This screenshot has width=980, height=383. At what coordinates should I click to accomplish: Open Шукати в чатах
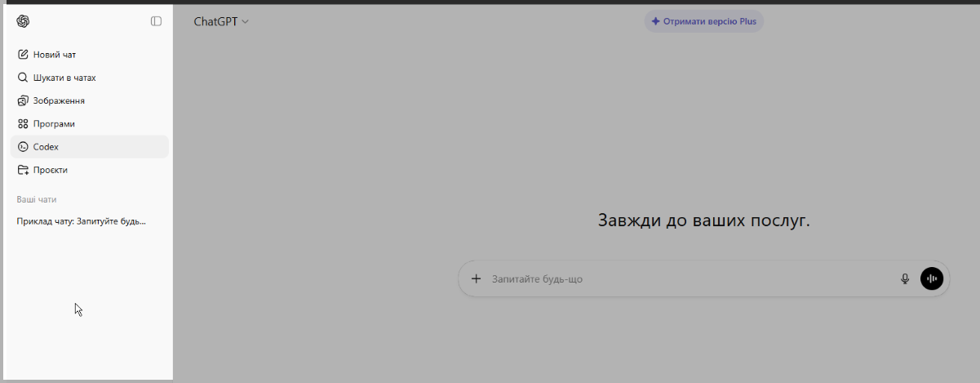[90, 78]
